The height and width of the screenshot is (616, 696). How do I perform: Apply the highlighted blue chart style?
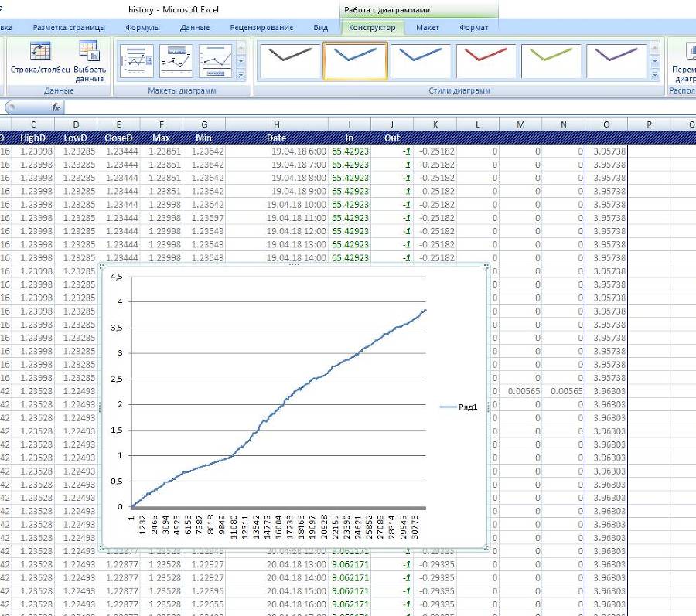(x=355, y=61)
